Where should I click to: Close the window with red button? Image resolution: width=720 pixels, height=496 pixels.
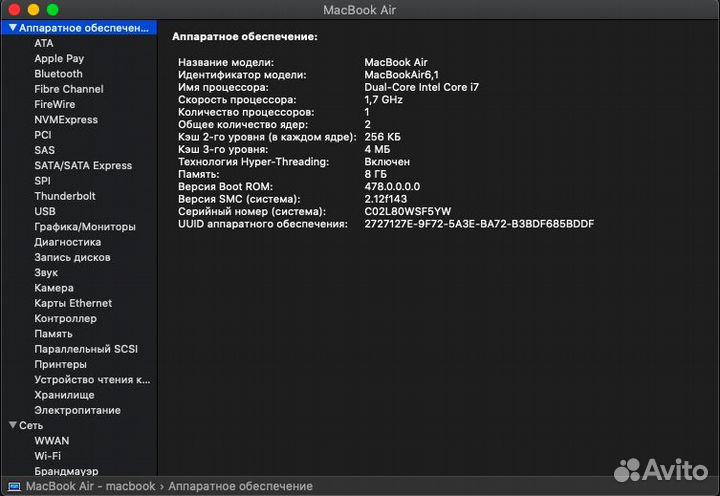point(14,9)
